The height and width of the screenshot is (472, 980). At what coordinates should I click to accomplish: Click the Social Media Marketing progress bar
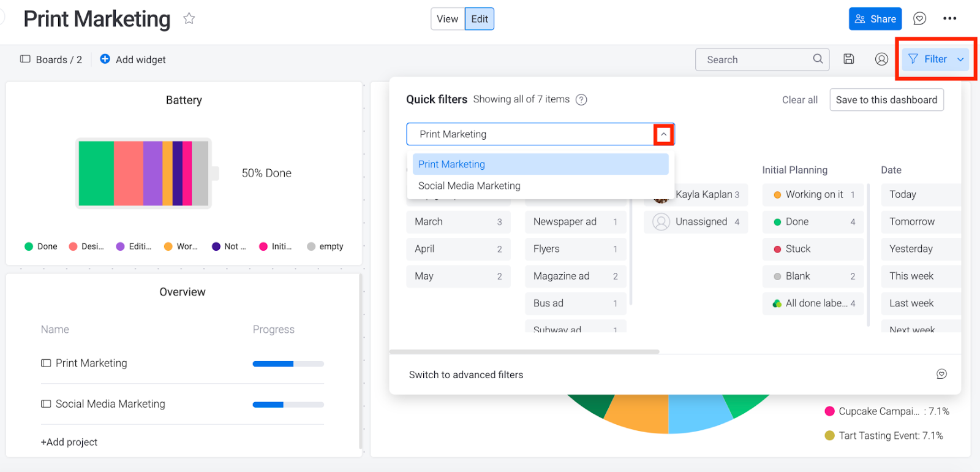point(288,405)
